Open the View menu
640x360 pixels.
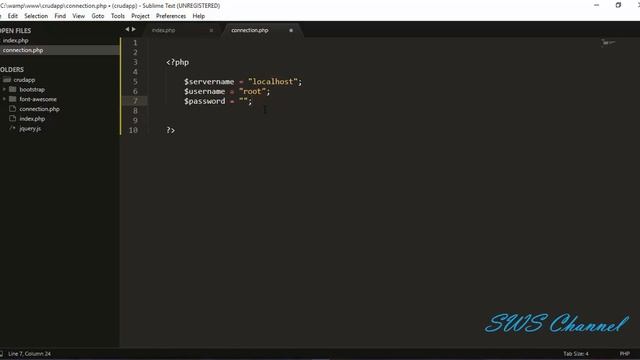(78, 16)
